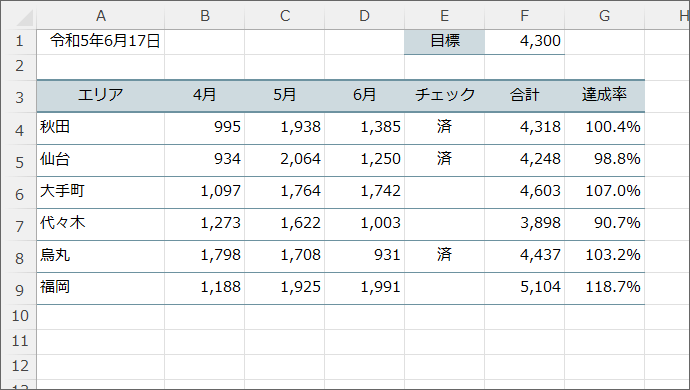Select the 代々木 area cell
This screenshot has height=390, width=690.
[101, 224]
